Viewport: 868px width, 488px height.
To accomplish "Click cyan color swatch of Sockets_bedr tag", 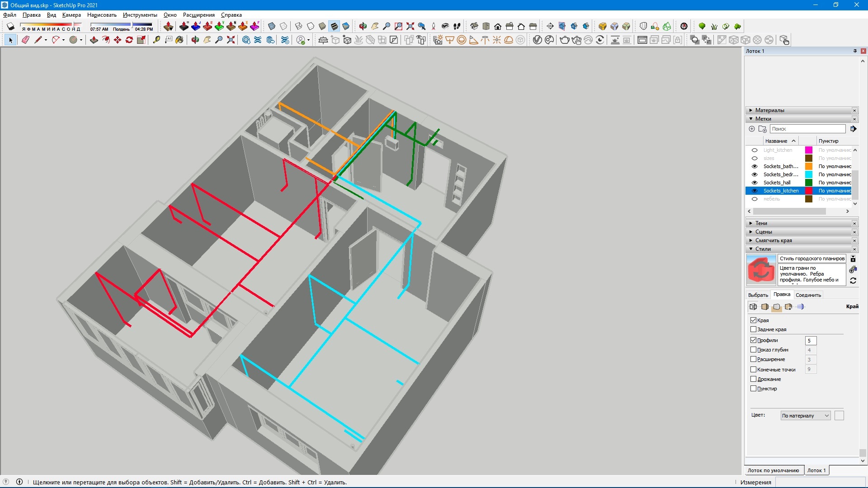I will (x=809, y=175).
